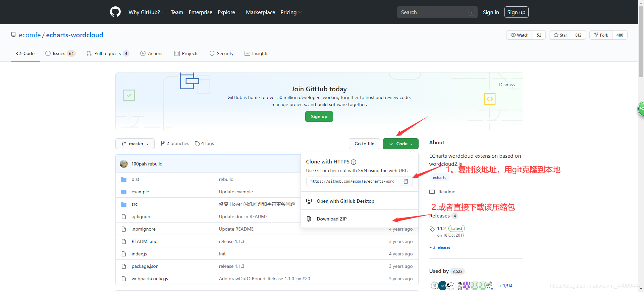Viewport: 644px width, 292px height.
Task: Open the master branch selector
Action: pyautogui.click(x=135, y=144)
